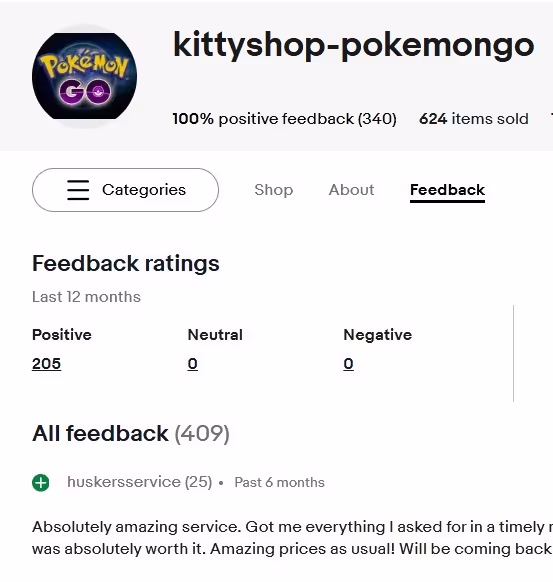Open the Categories hamburger menu icon
This screenshot has width=553, height=582.
(x=78, y=190)
